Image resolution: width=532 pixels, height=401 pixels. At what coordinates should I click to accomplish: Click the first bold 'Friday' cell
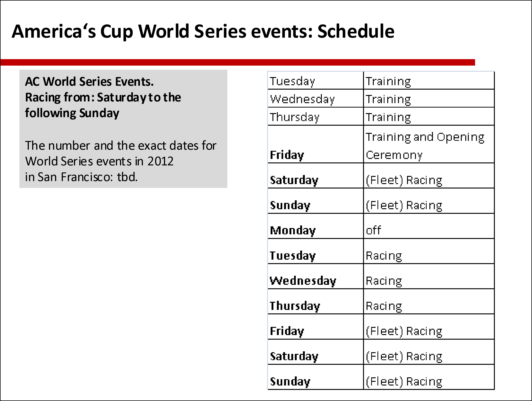click(316, 144)
